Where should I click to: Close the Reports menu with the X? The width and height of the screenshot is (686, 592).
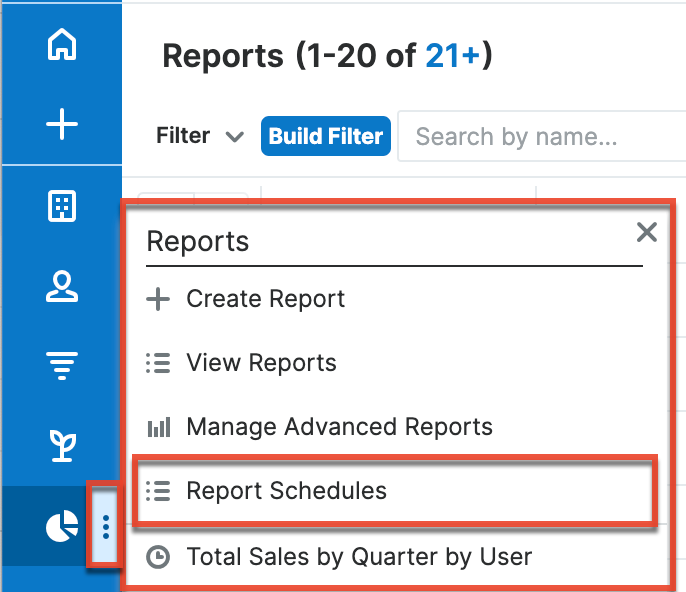coord(647,233)
